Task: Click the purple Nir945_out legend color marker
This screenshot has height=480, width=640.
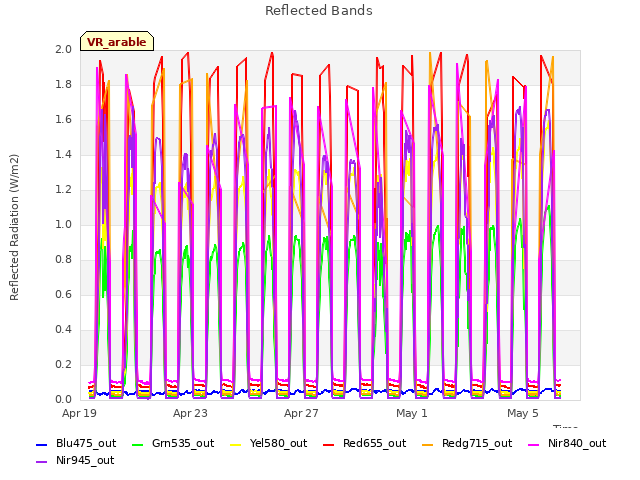Action: [x=42, y=462]
